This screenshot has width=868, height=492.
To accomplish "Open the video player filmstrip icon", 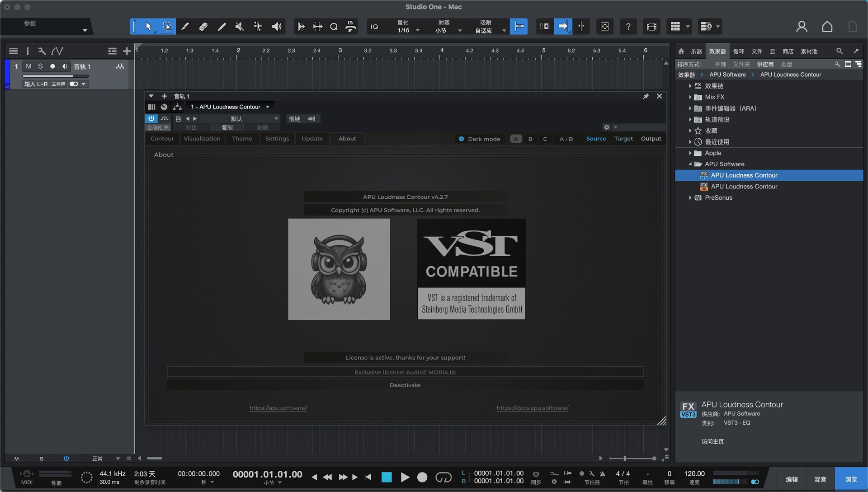I will point(651,27).
